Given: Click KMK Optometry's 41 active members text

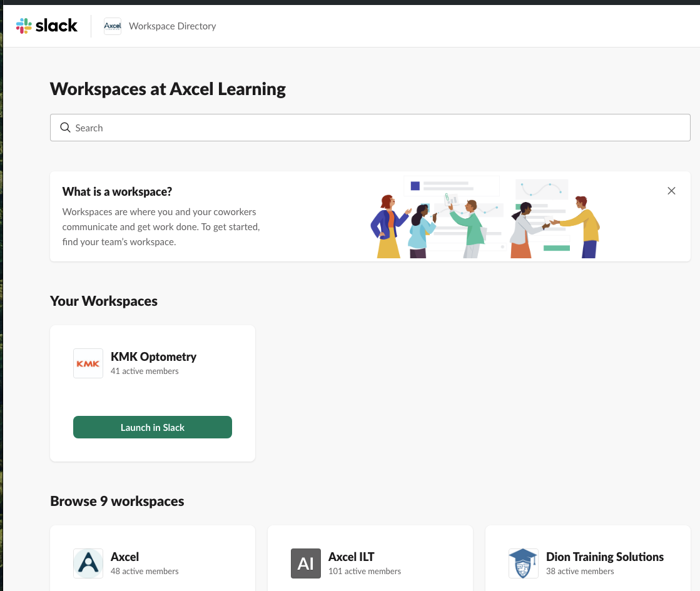Looking at the screenshot, I should [145, 371].
